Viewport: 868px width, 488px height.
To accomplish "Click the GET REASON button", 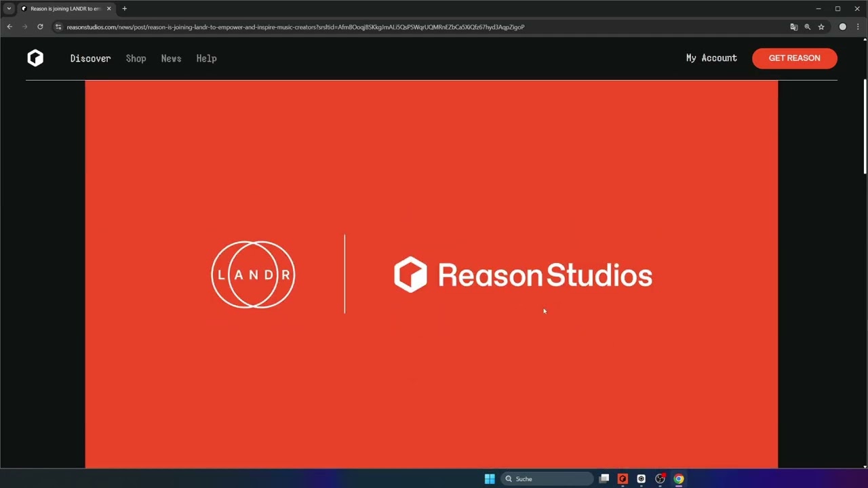I will point(794,58).
